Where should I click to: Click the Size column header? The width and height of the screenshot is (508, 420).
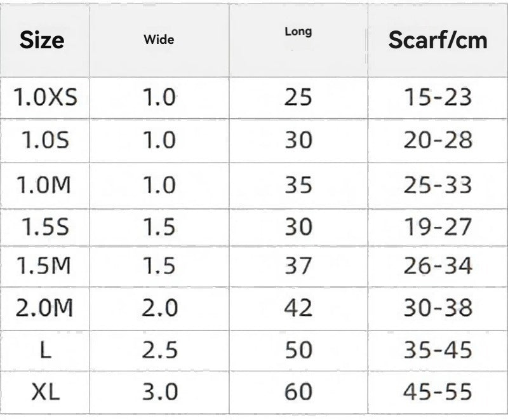coord(42,40)
